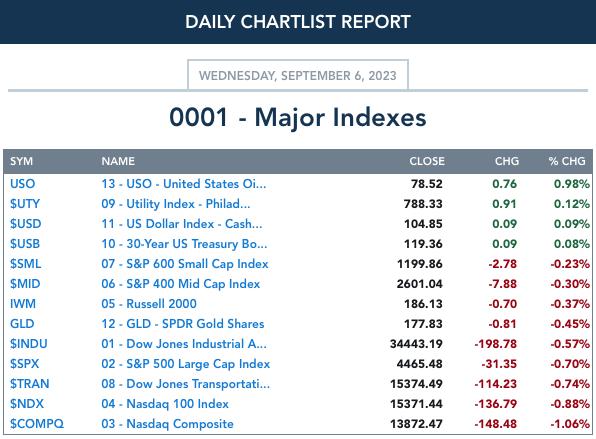Image resolution: width=596 pixels, height=439 pixels.
Task: Open '04 - Nasdaq 100 Index' link
Action: [165, 404]
